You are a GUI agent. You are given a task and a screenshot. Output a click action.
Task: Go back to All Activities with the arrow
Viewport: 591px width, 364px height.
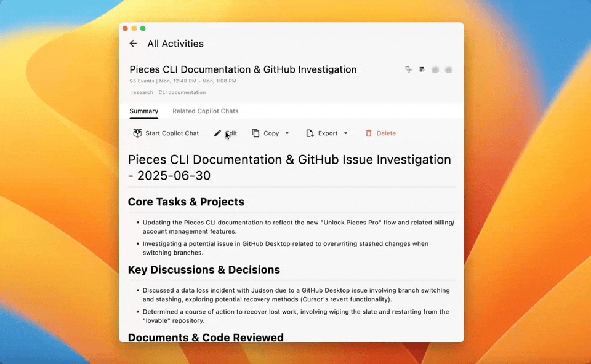[x=133, y=44]
